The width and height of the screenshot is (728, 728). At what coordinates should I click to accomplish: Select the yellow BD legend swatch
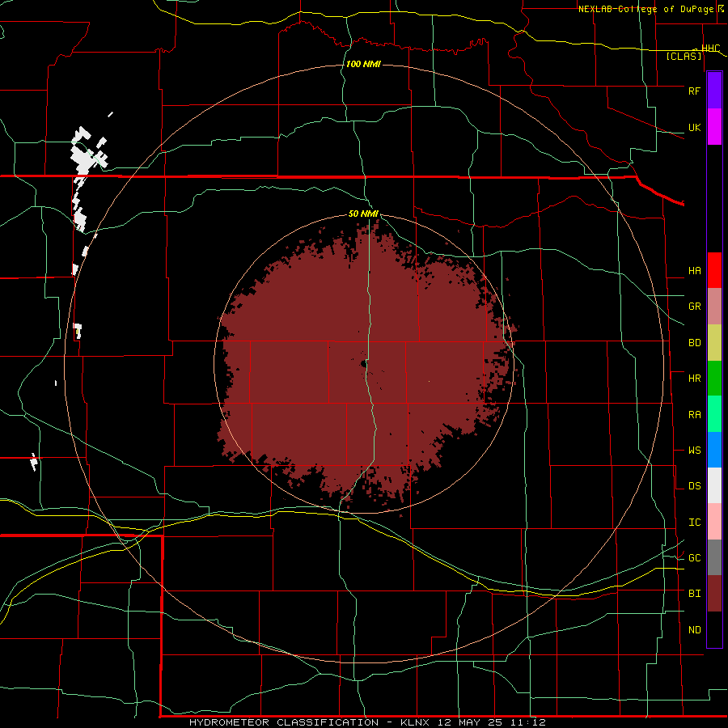[x=714, y=343]
